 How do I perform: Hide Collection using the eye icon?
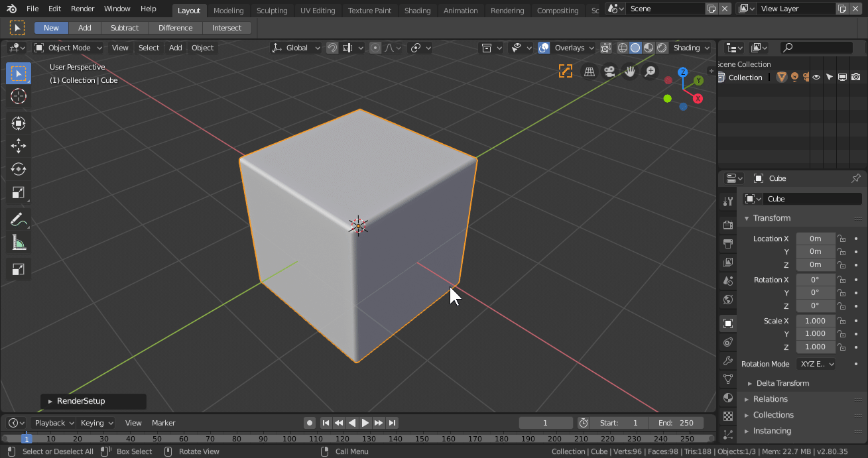[x=816, y=78]
